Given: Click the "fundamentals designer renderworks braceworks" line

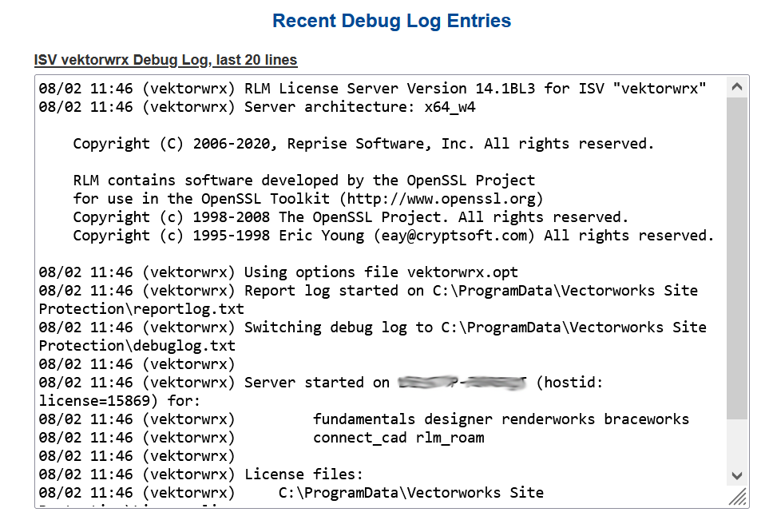Looking at the screenshot, I should pos(364,419).
